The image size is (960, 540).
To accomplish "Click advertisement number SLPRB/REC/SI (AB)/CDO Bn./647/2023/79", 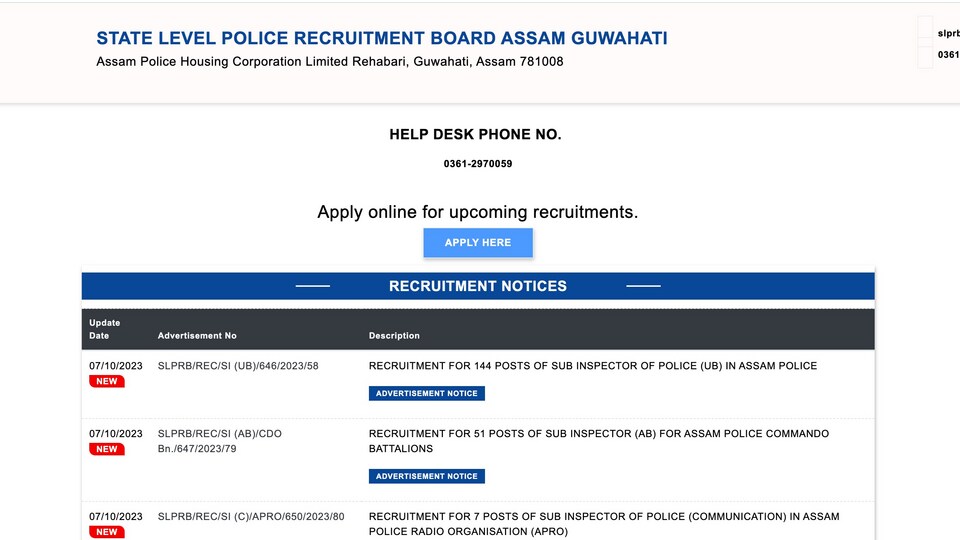I will (x=220, y=441).
